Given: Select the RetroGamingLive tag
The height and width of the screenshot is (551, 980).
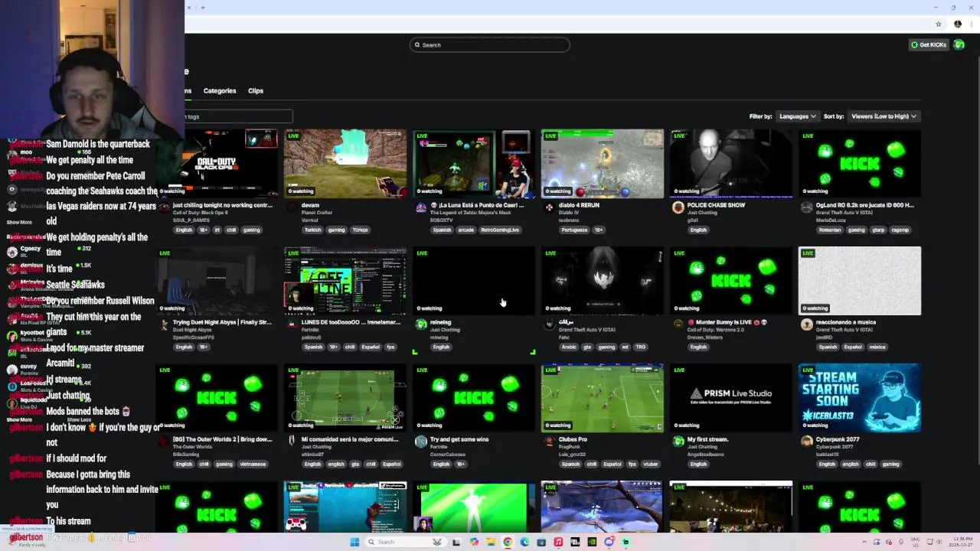Looking at the screenshot, I should (x=500, y=230).
